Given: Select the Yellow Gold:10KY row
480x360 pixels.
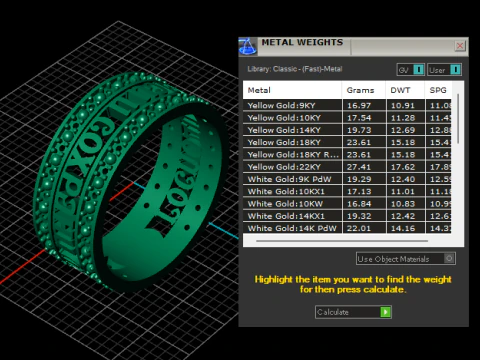Looking at the screenshot, I should click(x=347, y=118).
